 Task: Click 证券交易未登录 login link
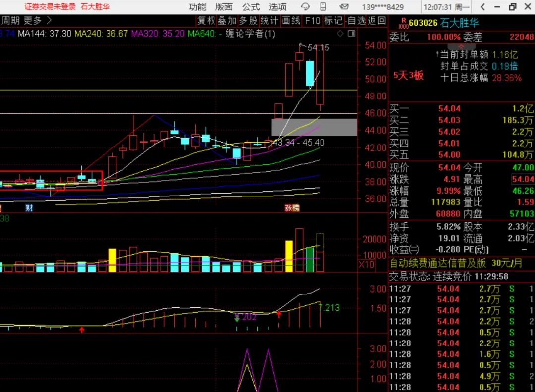click(50, 7)
